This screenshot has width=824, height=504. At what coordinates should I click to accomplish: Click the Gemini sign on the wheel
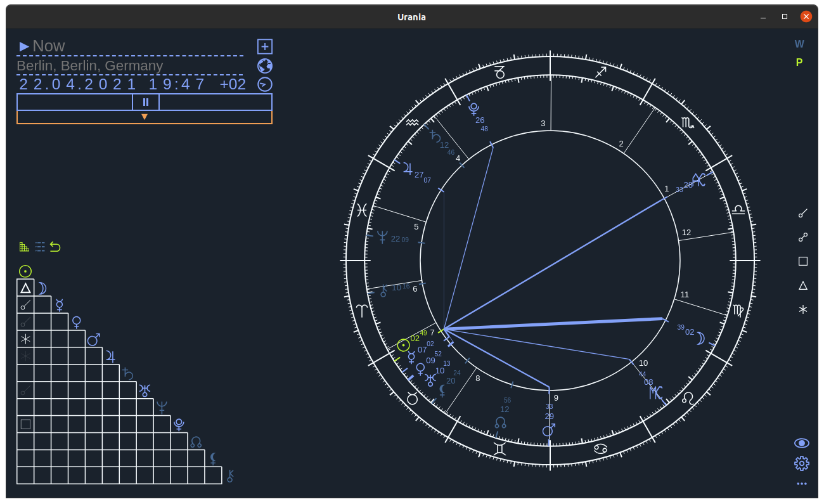pyautogui.click(x=500, y=449)
